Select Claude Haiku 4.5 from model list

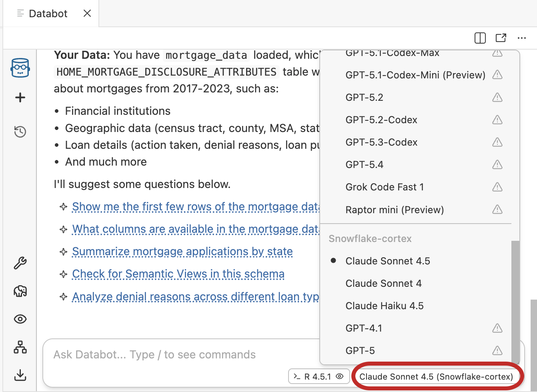click(x=384, y=306)
